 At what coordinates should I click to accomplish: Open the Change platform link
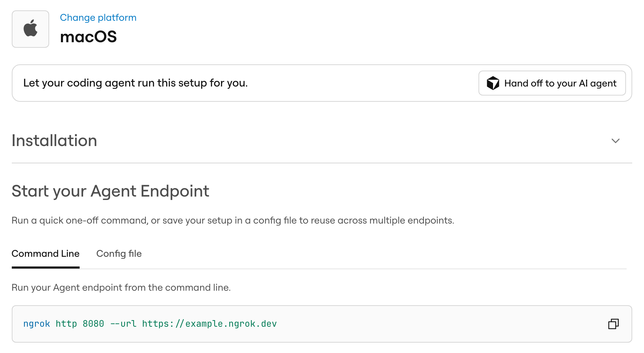click(98, 18)
